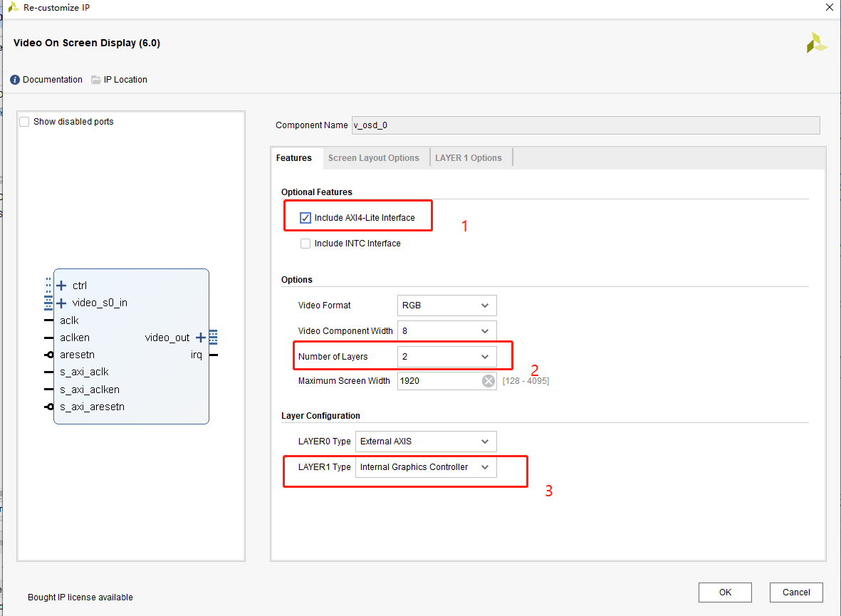
Task: Enable Include INTC Interface checkbox
Action: [305, 244]
